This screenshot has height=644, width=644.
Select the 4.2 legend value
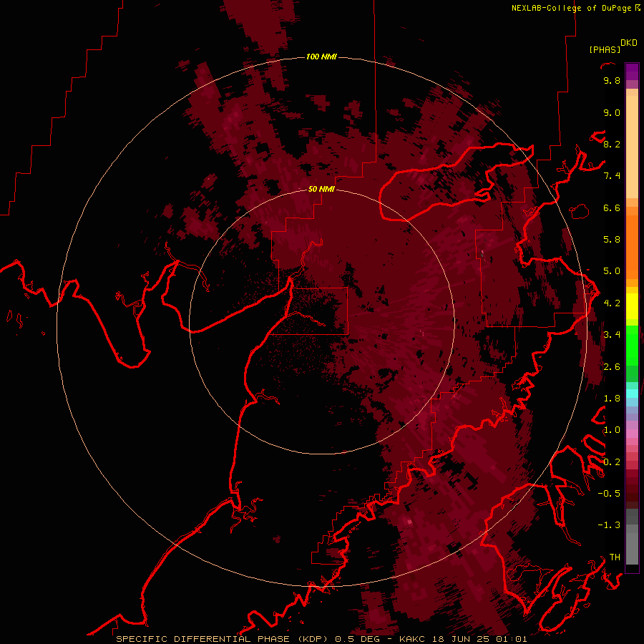612,303
